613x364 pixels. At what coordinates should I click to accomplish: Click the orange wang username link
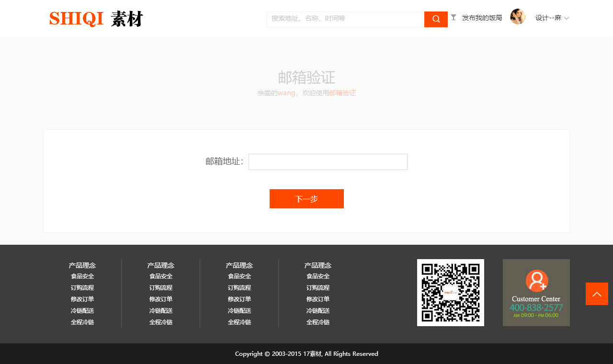click(x=286, y=93)
